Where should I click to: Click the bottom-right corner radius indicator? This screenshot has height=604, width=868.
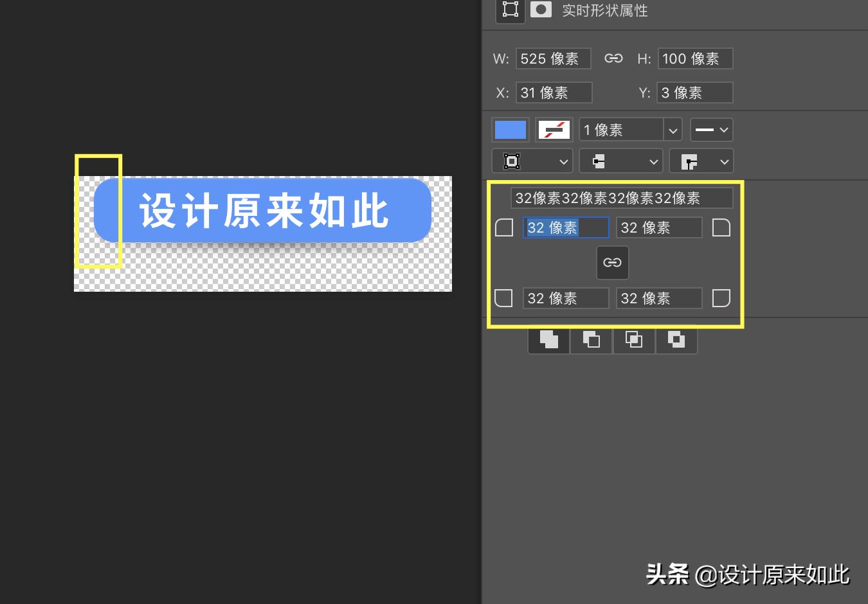pyautogui.click(x=721, y=298)
